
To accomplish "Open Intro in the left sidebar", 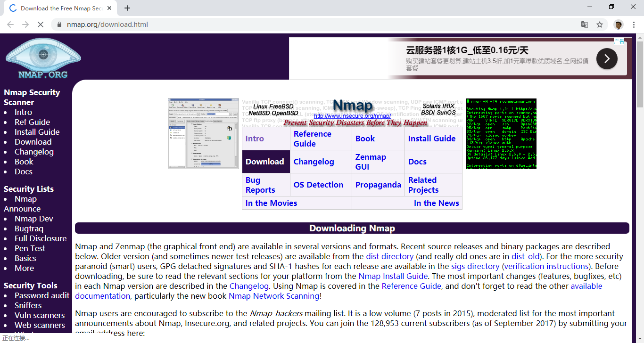I will tap(23, 112).
